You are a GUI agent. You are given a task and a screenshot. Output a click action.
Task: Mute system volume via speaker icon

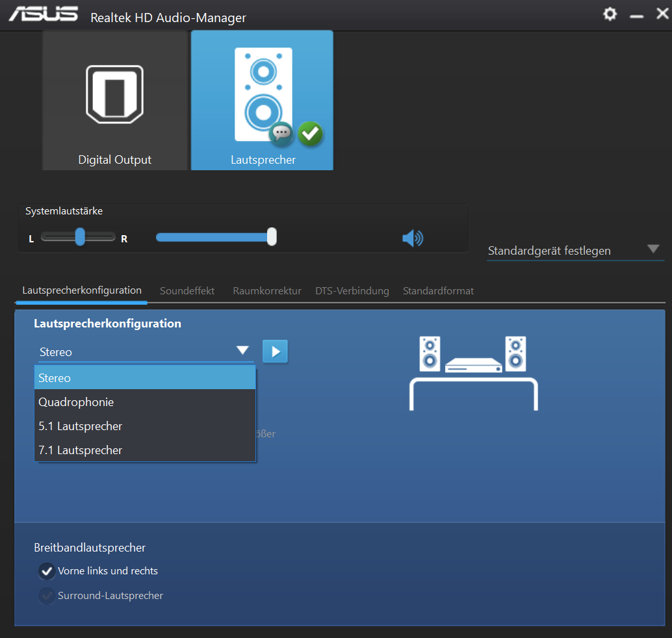click(x=413, y=238)
